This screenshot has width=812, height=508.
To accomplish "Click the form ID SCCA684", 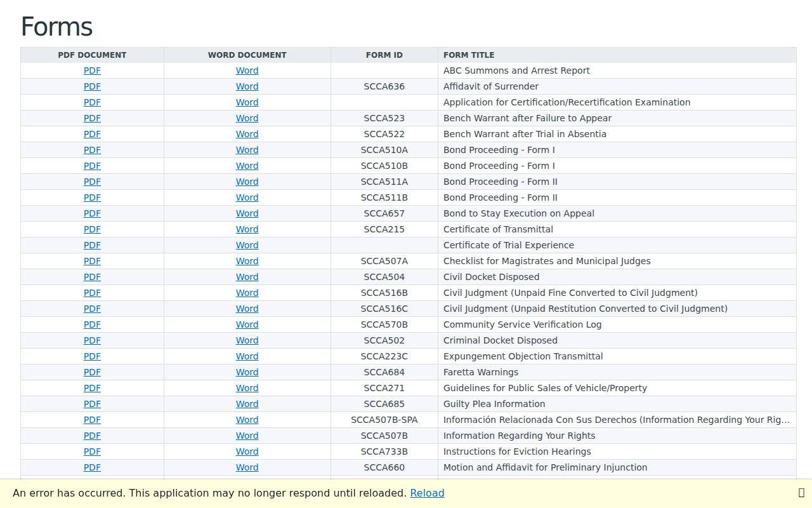I will click(x=384, y=372).
